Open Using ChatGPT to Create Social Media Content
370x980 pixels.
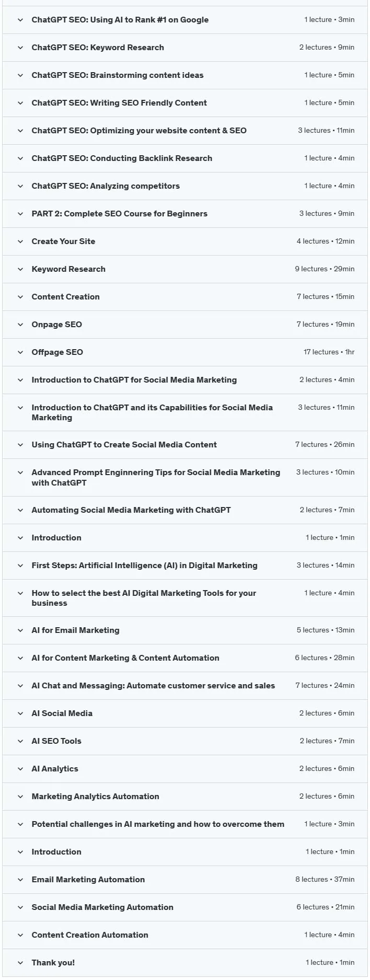[124, 445]
